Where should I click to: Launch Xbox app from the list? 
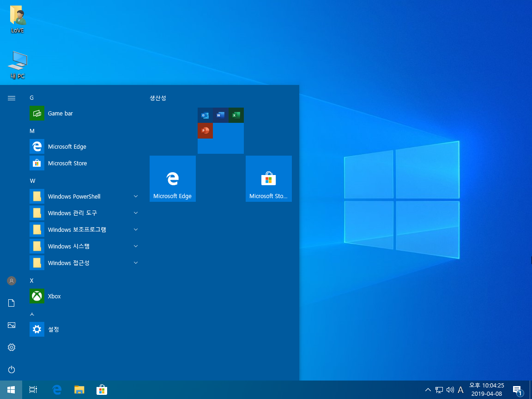(x=84, y=296)
